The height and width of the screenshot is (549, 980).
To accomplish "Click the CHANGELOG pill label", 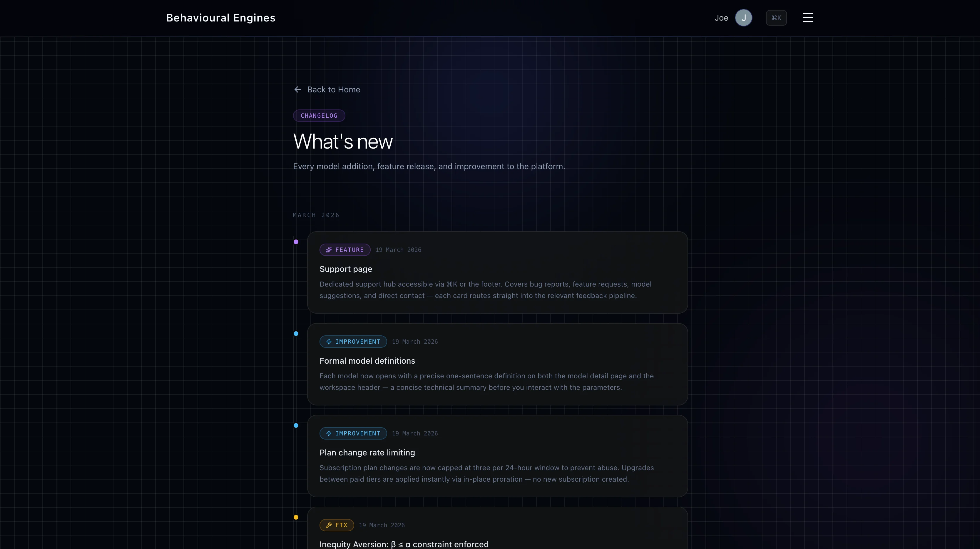I will (319, 116).
